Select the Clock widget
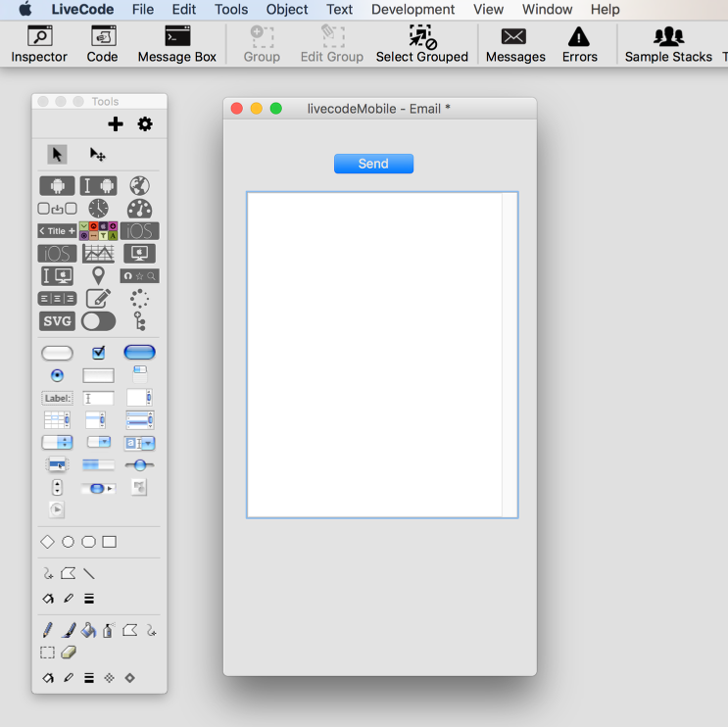728x727 pixels. pyautogui.click(x=98, y=209)
